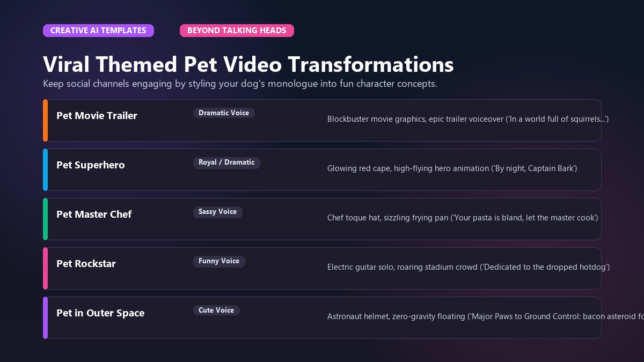Select the Pet Movie Trailer heading
644x362 pixels.
click(x=97, y=115)
